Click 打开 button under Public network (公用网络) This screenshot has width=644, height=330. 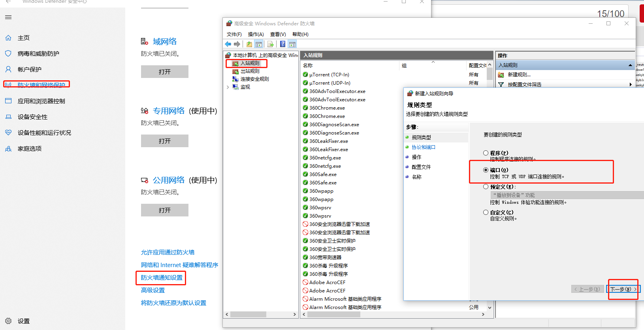pos(165,210)
